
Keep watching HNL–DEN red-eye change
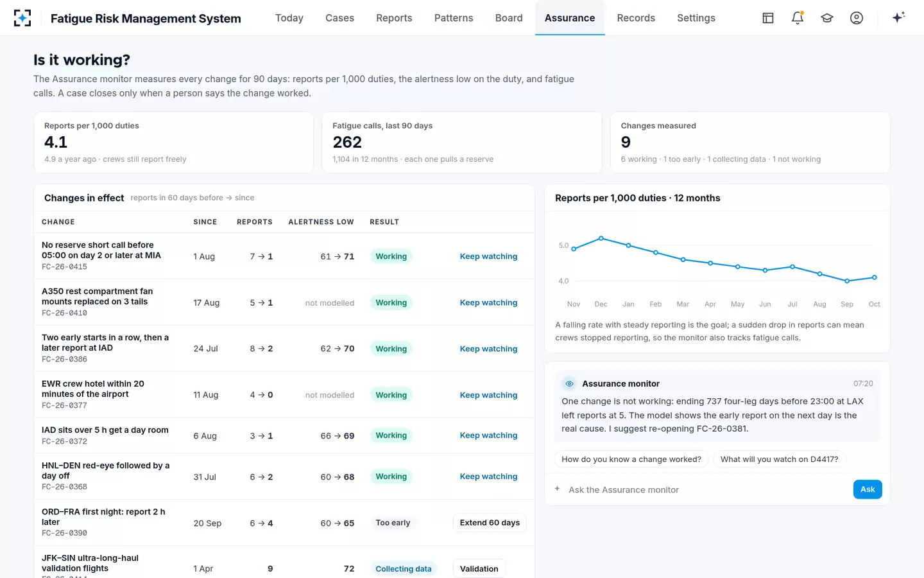(488, 477)
